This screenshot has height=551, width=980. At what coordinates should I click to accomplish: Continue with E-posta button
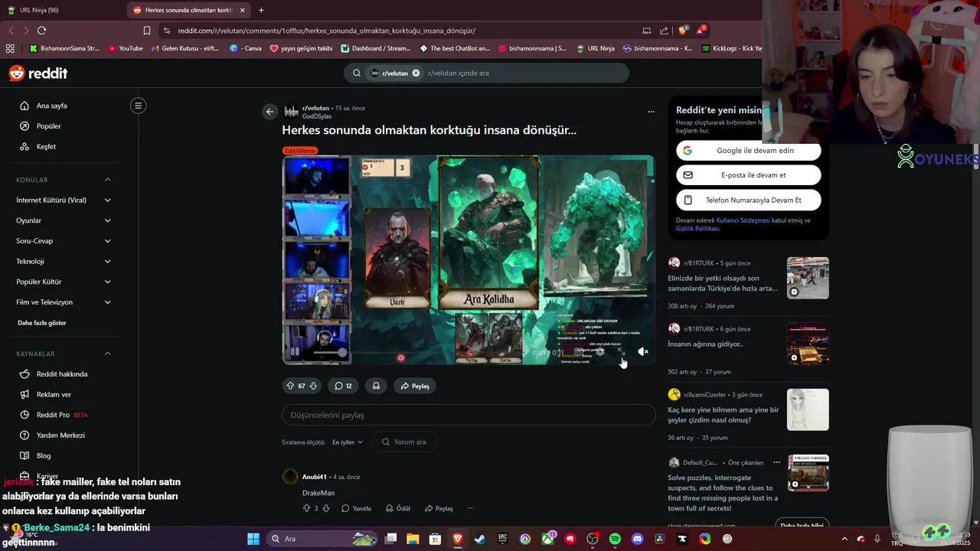click(749, 175)
